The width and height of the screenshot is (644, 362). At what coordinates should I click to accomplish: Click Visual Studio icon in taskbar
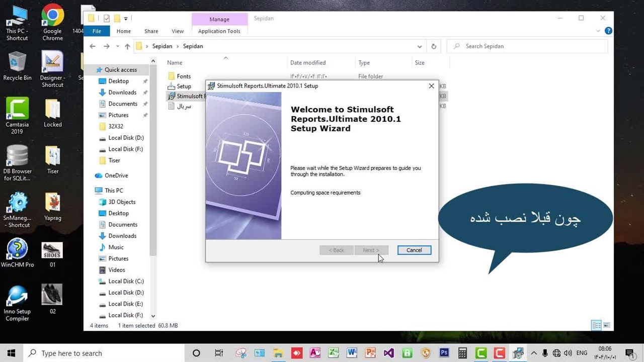coord(389,353)
